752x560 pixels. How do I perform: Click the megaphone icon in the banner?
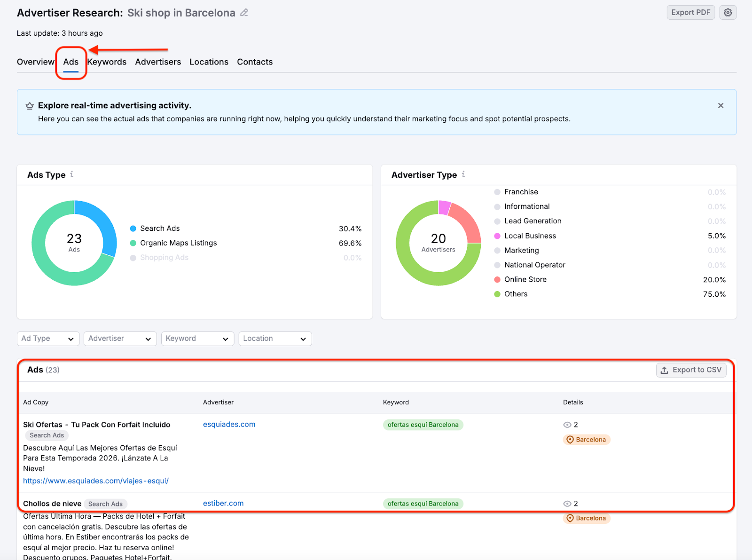coord(30,105)
